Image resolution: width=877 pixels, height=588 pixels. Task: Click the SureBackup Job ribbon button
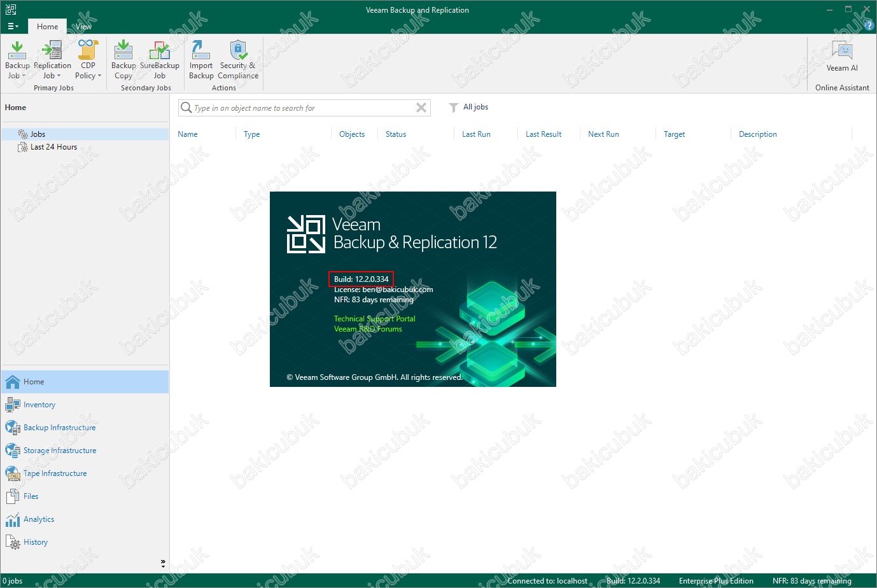click(160, 60)
